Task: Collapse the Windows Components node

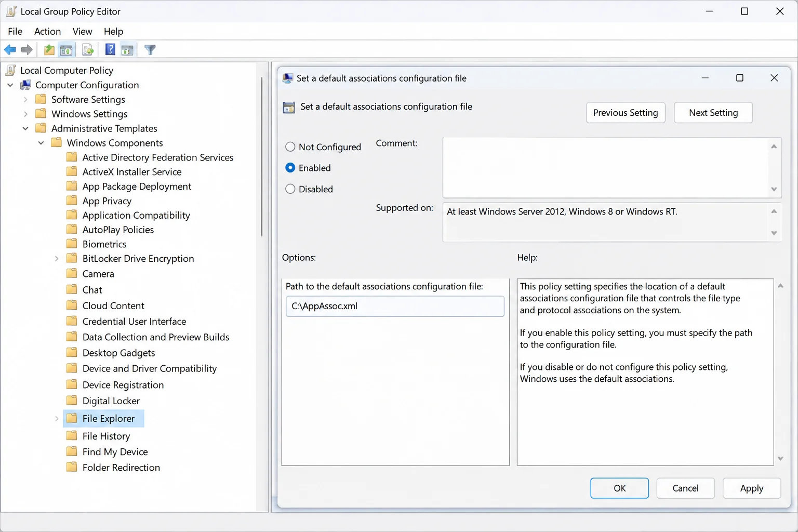Action: click(x=41, y=143)
